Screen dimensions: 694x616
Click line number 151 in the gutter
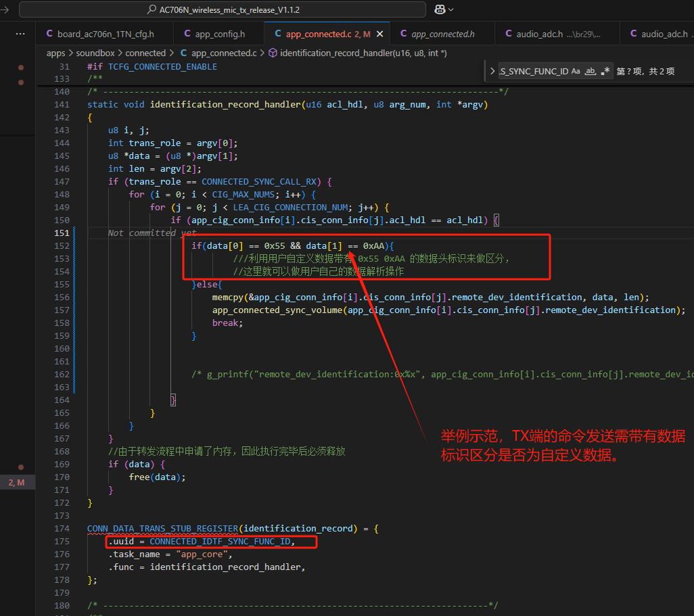click(62, 233)
